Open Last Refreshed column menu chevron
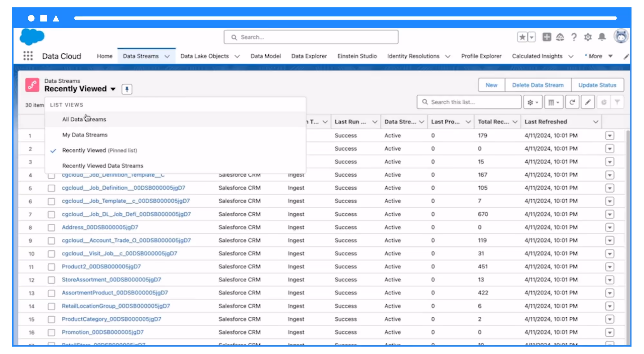Screen dimensions: 644x354 (x=596, y=122)
